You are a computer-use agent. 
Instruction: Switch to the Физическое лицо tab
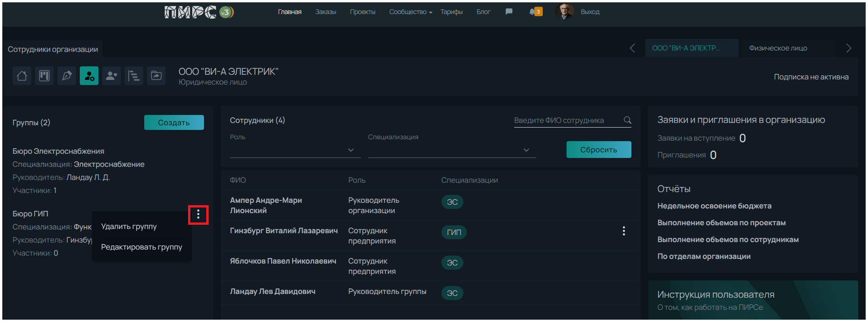pyautogui.click(x=778, y=48)
